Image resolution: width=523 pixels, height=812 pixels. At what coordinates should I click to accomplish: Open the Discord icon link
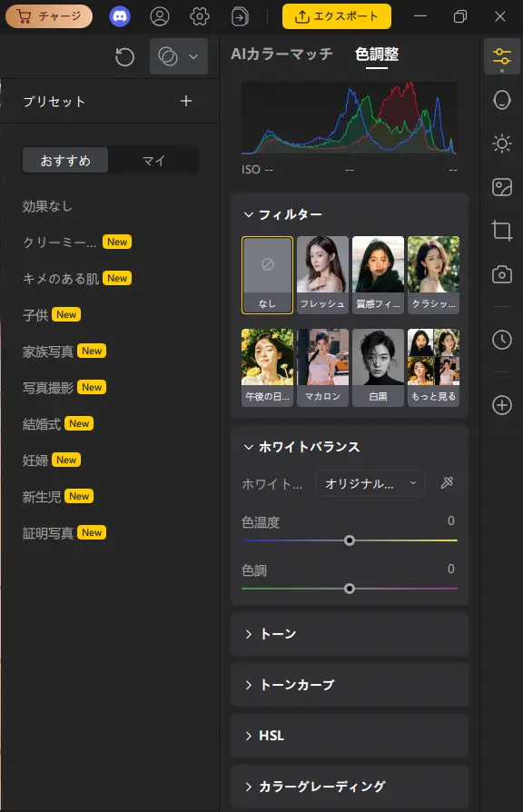coord(120,16)
